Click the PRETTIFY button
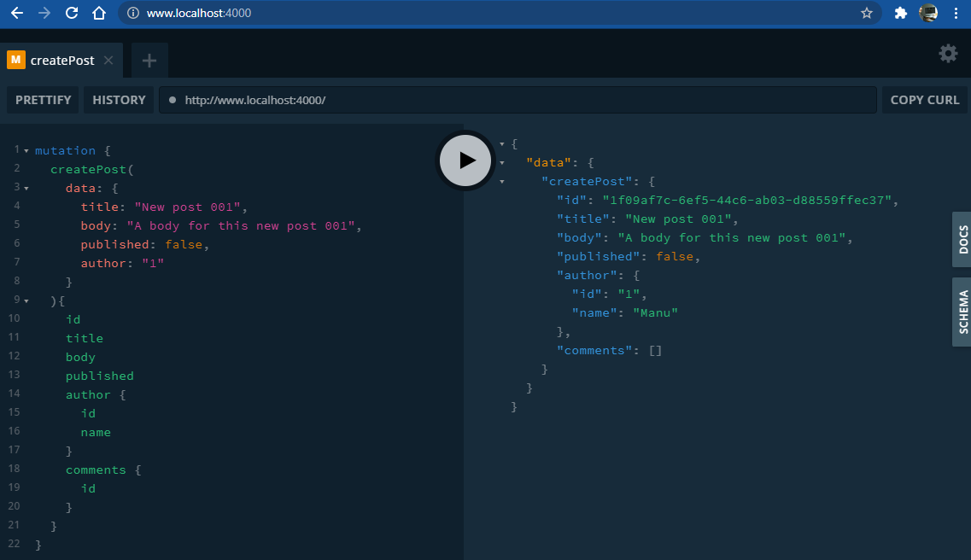The width and height of the screenshot is (971, 560). [43, 100]
